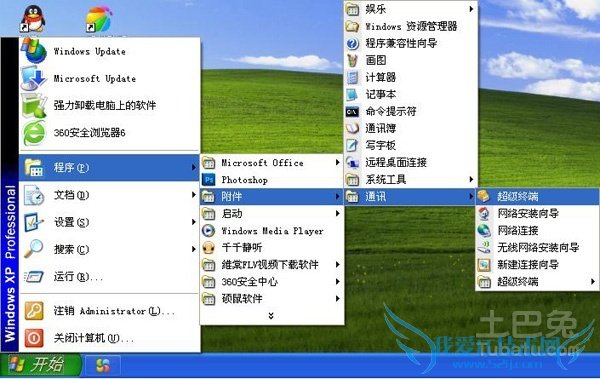Click the 千千静听 player icon
The height and width of the screenshot is (379, 600).
[x=209, y=248]
